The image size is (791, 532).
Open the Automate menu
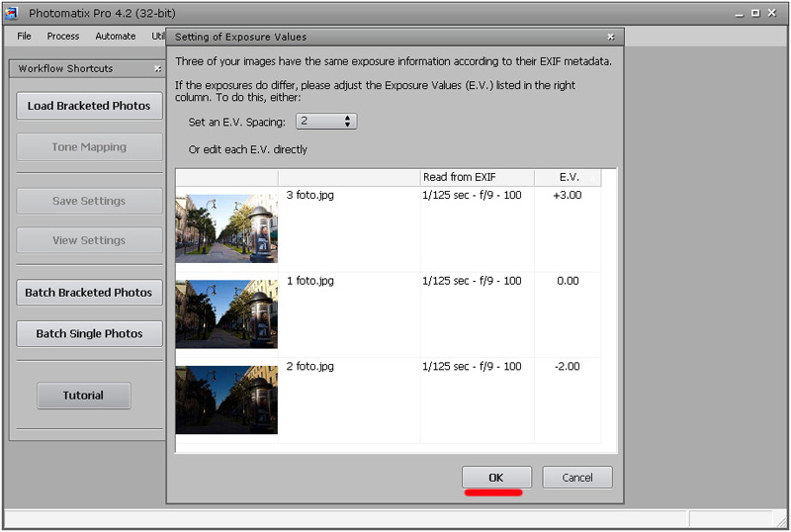[116, 37]
